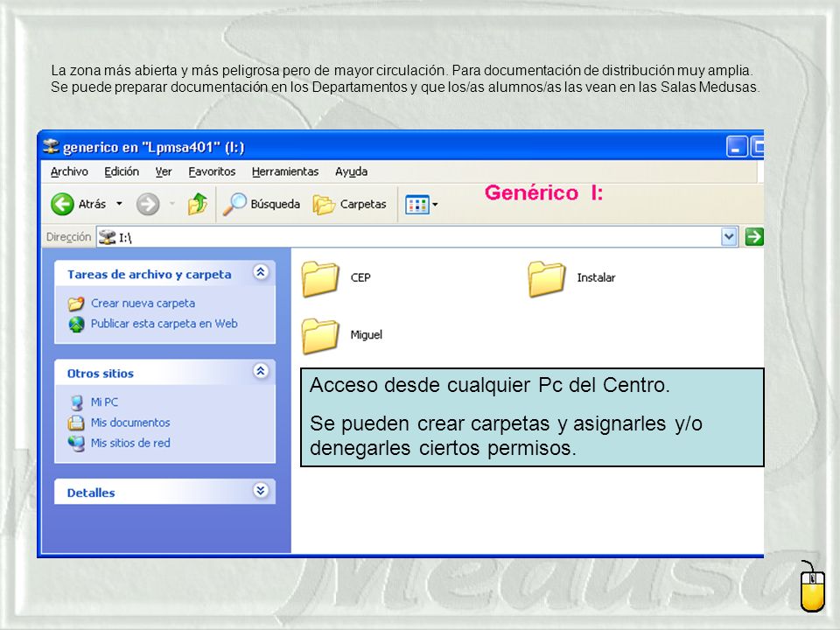Click the network drive icon in title bar
This screenshot has height=630, width=840.
click(51, 146)
